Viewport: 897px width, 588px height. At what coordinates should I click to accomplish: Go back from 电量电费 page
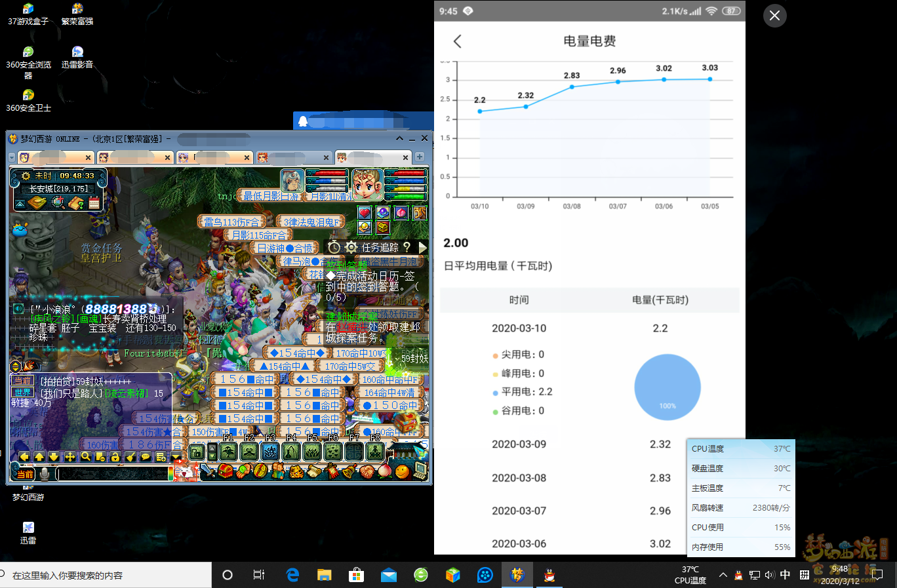pyautogui.click(x=458, y=41)
